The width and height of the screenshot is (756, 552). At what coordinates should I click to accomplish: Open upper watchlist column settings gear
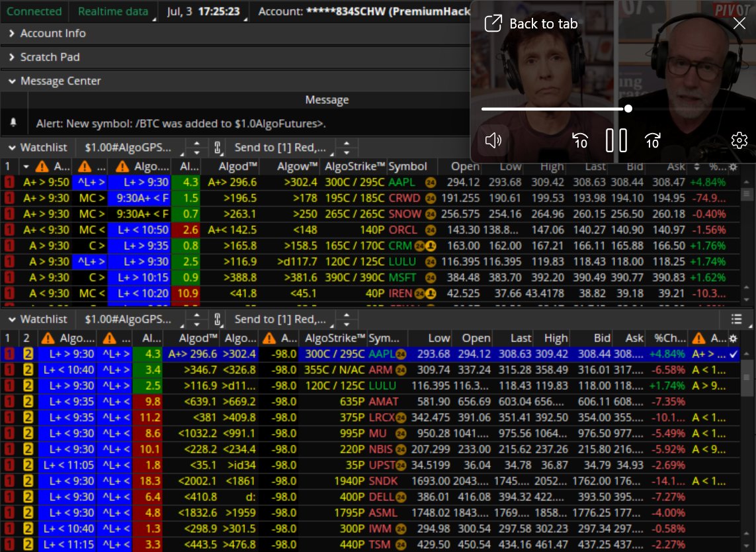tap(734, 167)
